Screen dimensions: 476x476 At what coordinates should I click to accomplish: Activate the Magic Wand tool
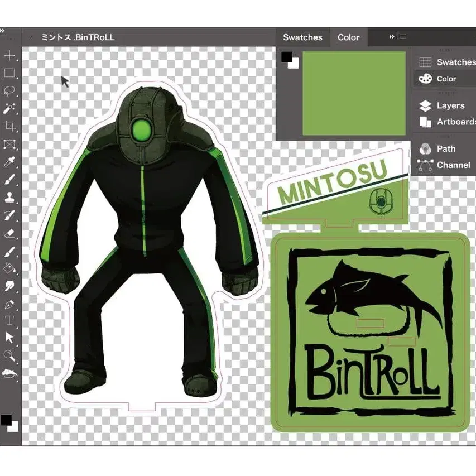(x=9, y=108)
